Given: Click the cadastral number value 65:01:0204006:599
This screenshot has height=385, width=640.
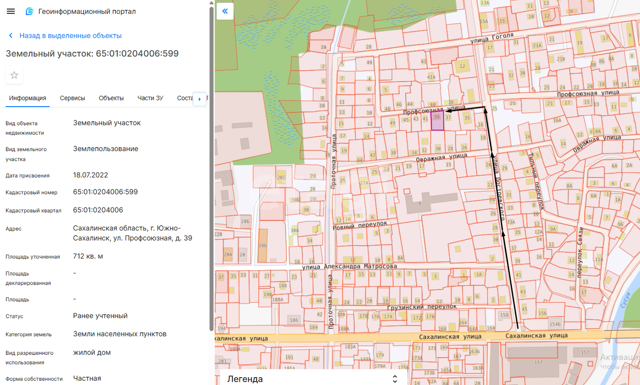Looking at the screenshot, I should [105, 192].
